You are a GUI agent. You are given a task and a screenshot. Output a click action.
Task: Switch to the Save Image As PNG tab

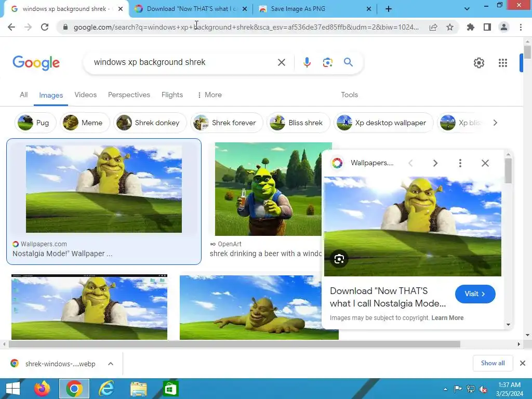pyautogui.click(x=298, y=9)
